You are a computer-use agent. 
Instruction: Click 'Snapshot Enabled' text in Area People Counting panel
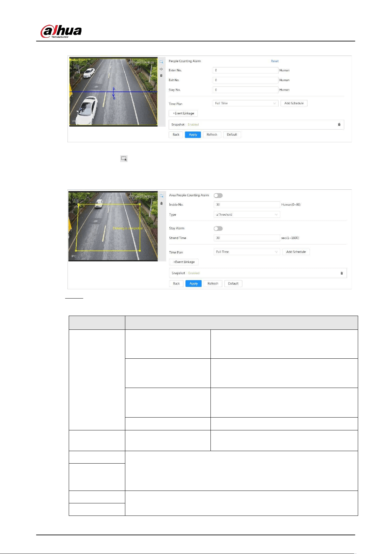[x=185, y=273]
